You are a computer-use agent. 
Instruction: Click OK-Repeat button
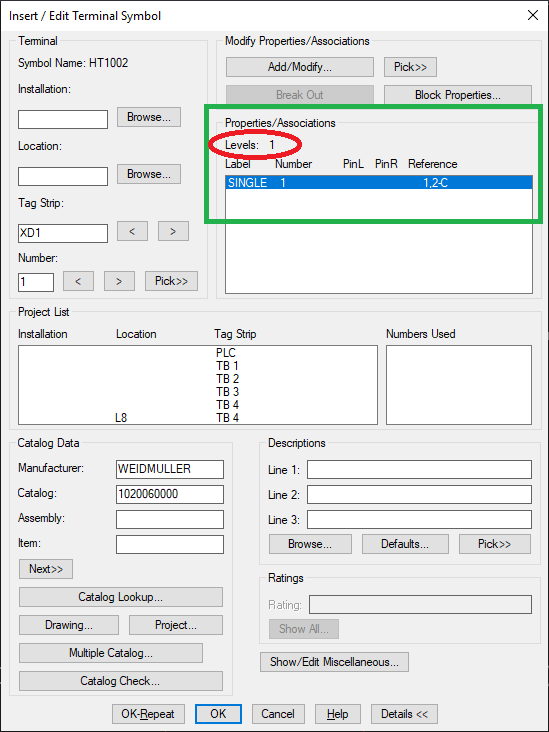tap(148, 714)
